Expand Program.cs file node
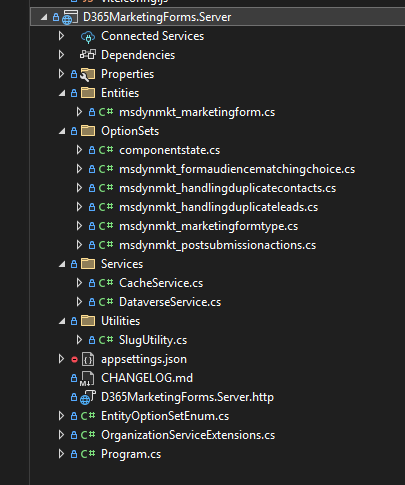 [61, 454]
